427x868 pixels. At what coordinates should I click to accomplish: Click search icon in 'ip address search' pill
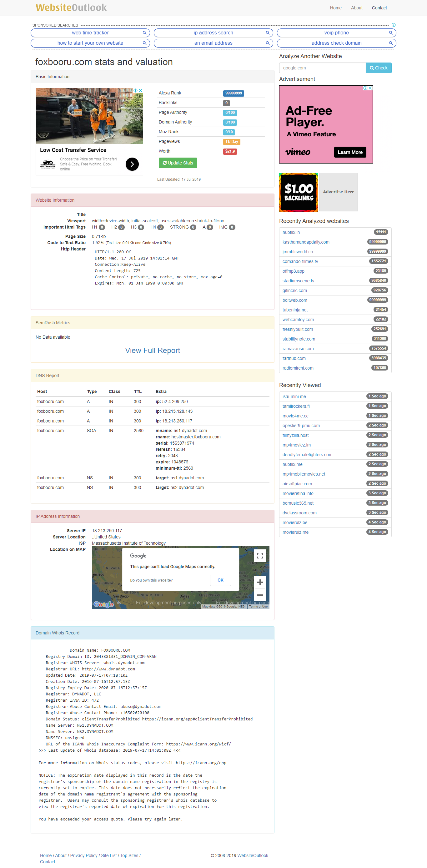(268, 33)
